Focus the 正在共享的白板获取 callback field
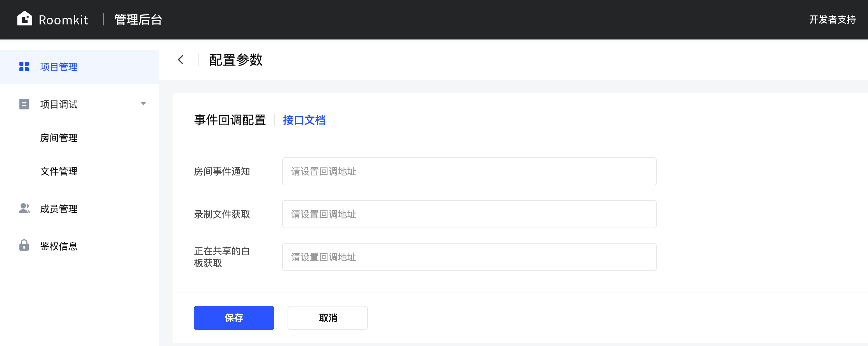This screenshot has height=346, width=868. point(469,257)
